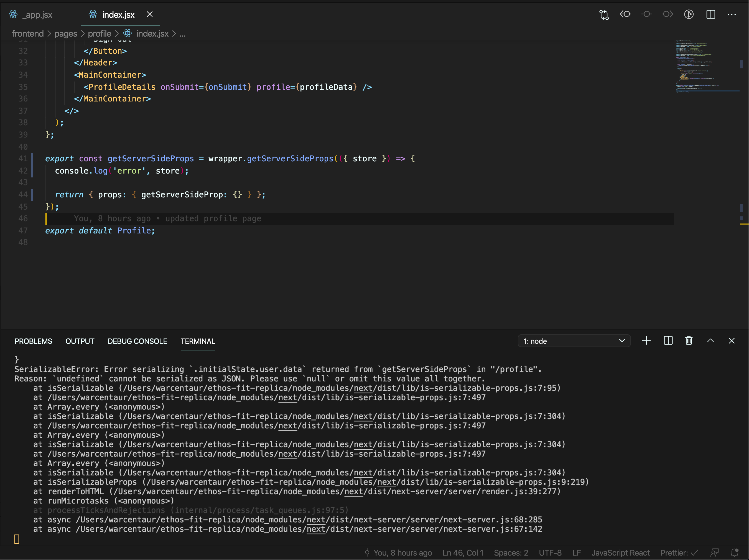
Task: Click 'export default Profile;' line
Action: 100,231
